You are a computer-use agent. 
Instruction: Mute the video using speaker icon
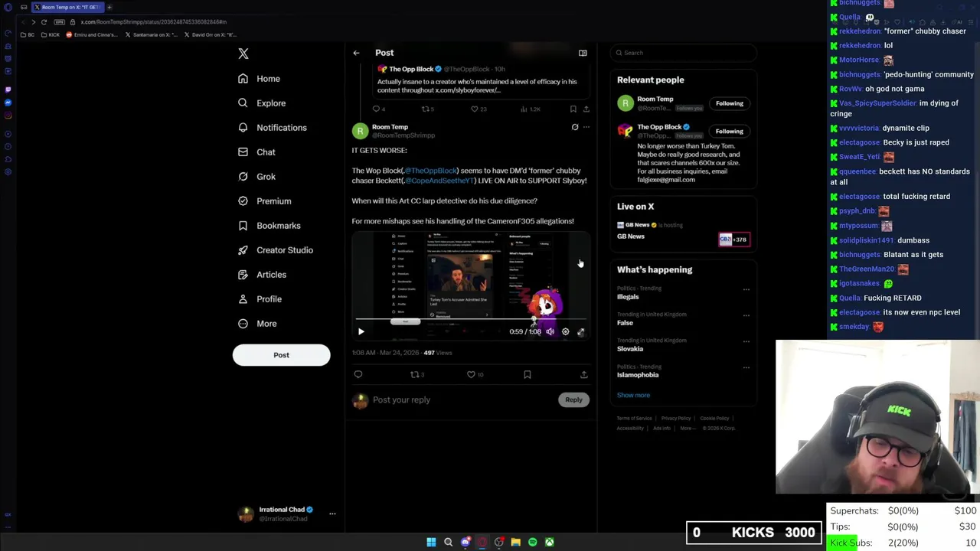pos(550,332)
